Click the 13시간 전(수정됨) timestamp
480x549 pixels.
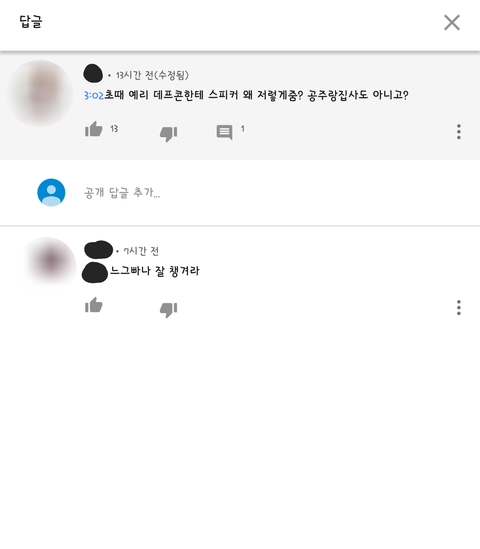[x=152, y=75]
